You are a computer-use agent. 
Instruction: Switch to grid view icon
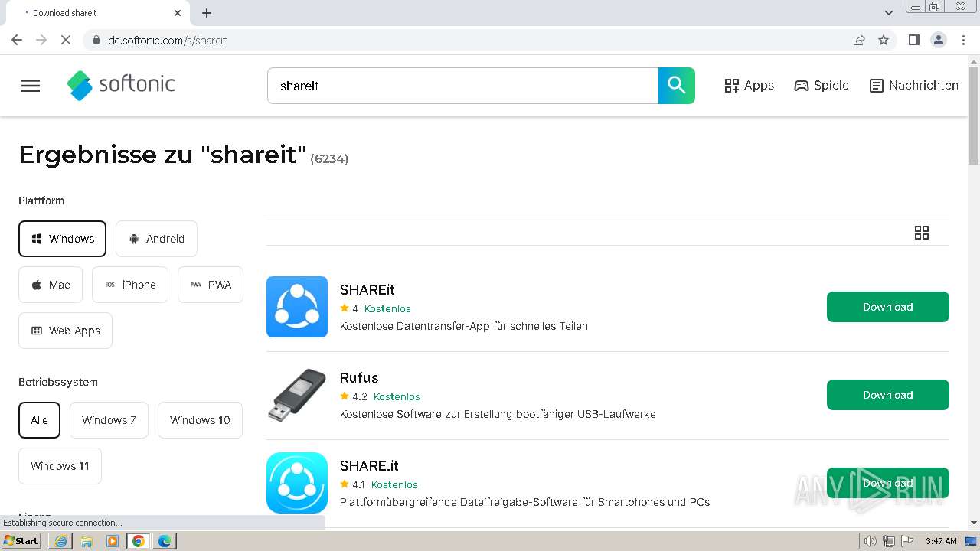click(x=922, y=233)
